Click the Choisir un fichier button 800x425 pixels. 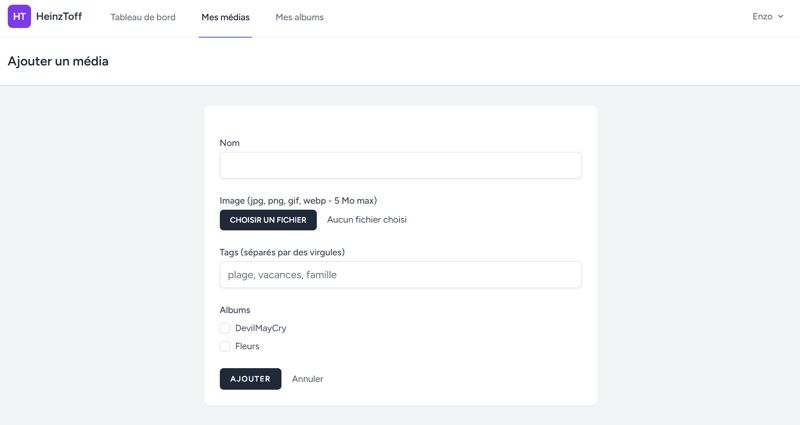tap(268, 220)
